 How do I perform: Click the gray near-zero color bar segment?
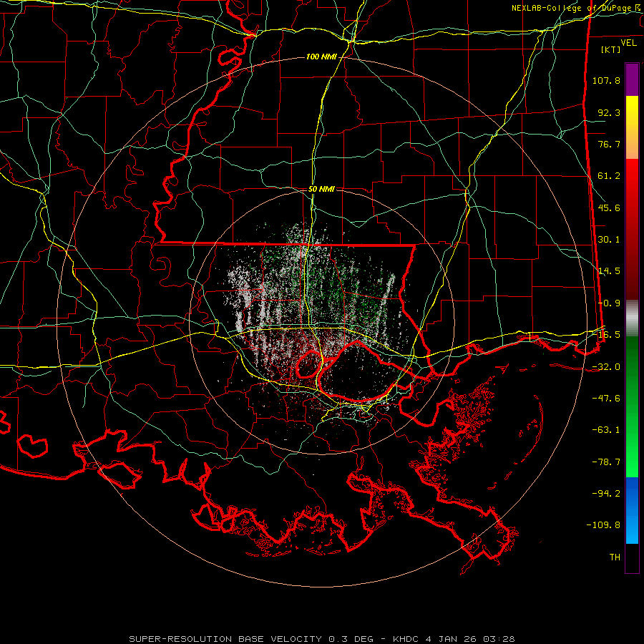[x=632, y=318]
